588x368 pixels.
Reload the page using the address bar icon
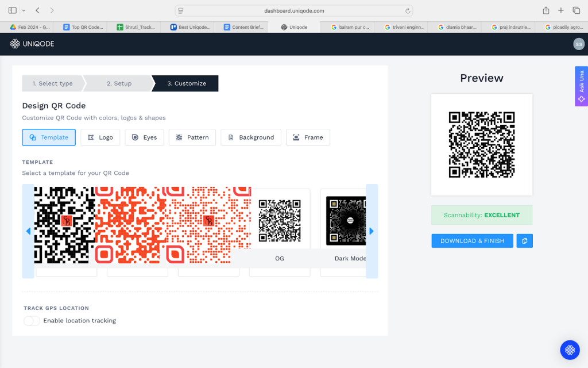point(408,10)
